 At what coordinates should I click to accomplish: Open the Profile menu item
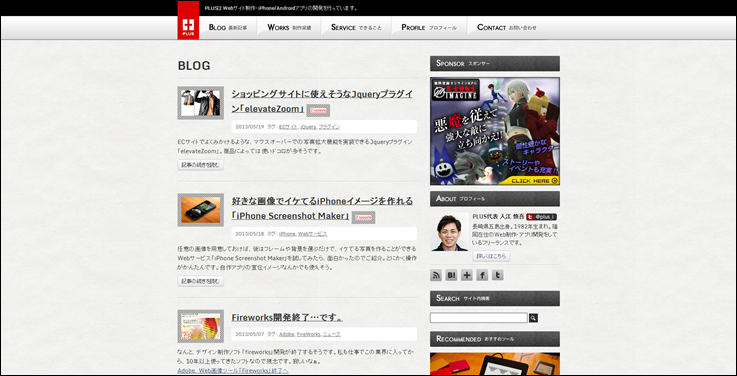[x=429, y=28]
